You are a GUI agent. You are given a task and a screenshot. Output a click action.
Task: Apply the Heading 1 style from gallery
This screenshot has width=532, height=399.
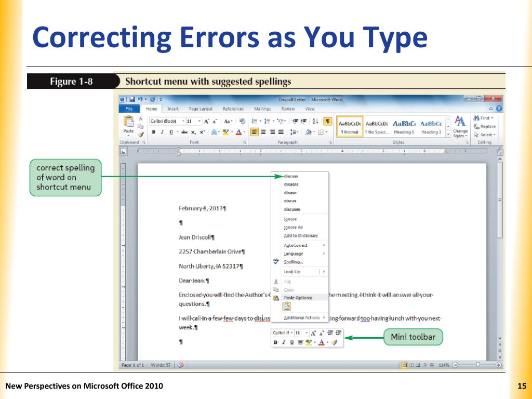pyautogui.click(x=404, y=127)
